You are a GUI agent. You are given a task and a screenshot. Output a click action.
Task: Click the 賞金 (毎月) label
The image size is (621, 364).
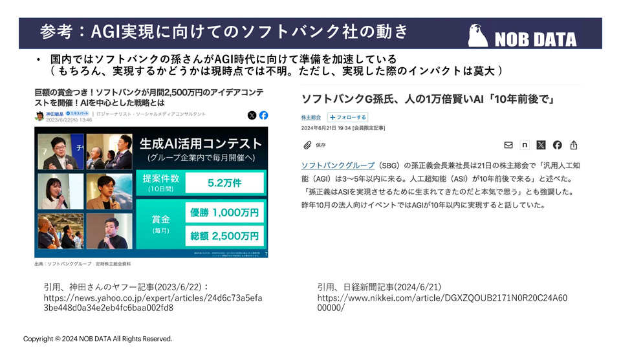coord(161,224)
